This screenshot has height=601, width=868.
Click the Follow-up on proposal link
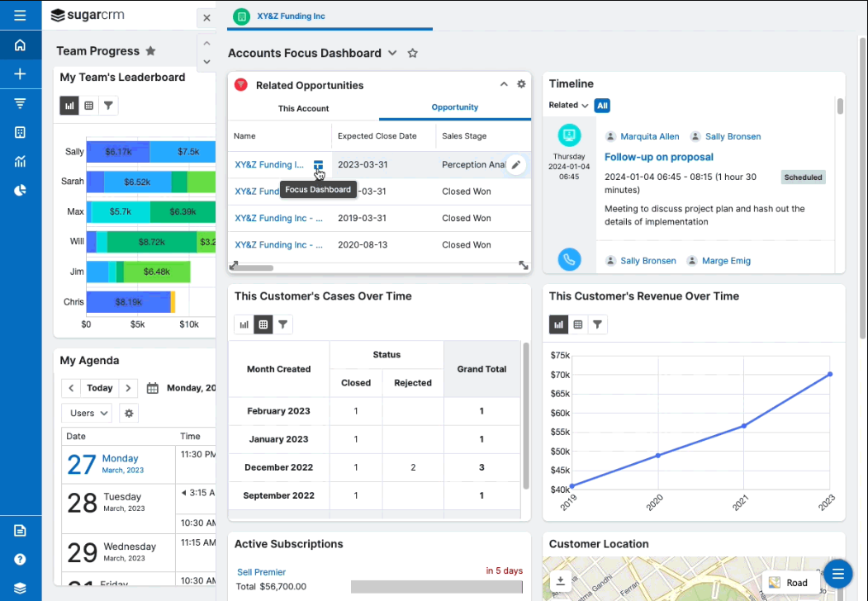tap(658, 157)
